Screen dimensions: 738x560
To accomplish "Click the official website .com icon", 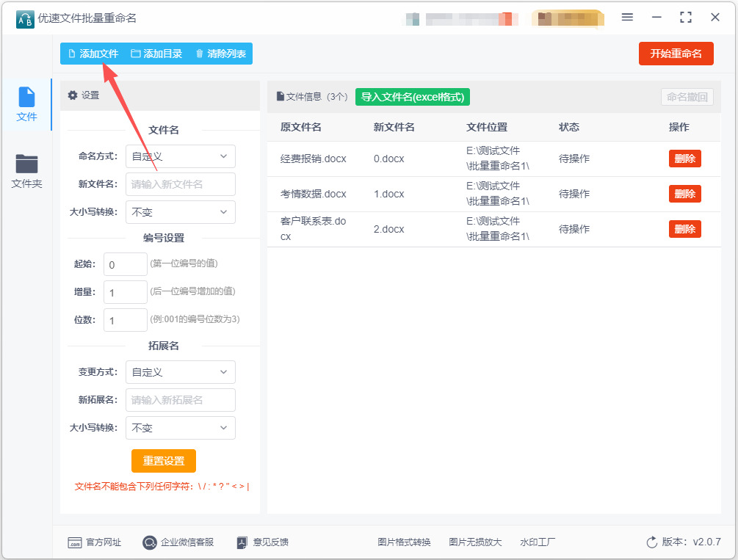I will coord(74,542).
